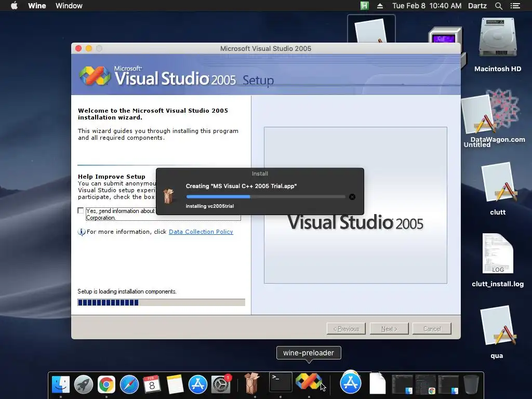Click the eject menu bar icon
This screenshot has width=532, height=399.
point(380,6)
